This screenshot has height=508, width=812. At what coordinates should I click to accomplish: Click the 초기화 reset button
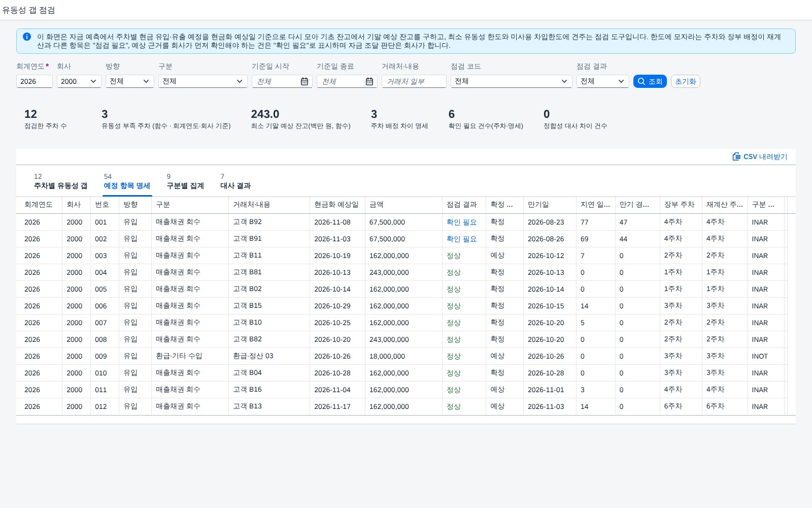pos(686,81)
